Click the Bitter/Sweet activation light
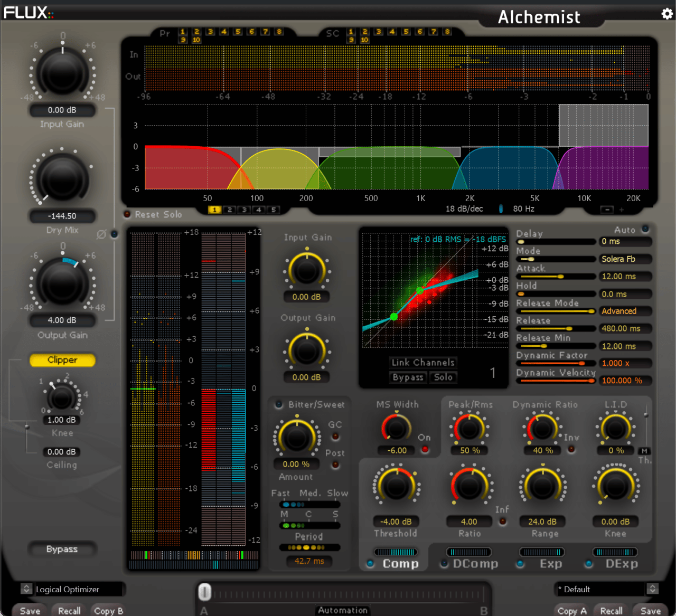The width and height of the screenshot is (676, 616). (x=278, y=405)
